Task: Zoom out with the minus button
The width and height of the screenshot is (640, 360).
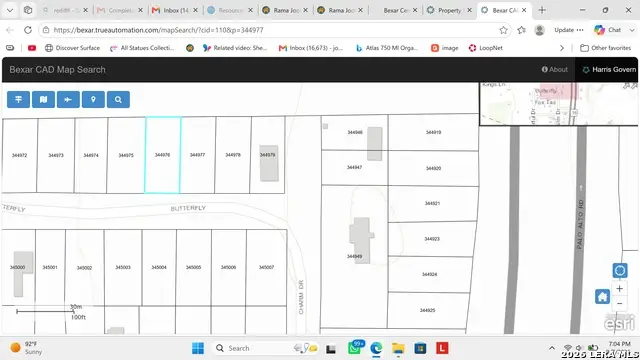Action: 620,304
